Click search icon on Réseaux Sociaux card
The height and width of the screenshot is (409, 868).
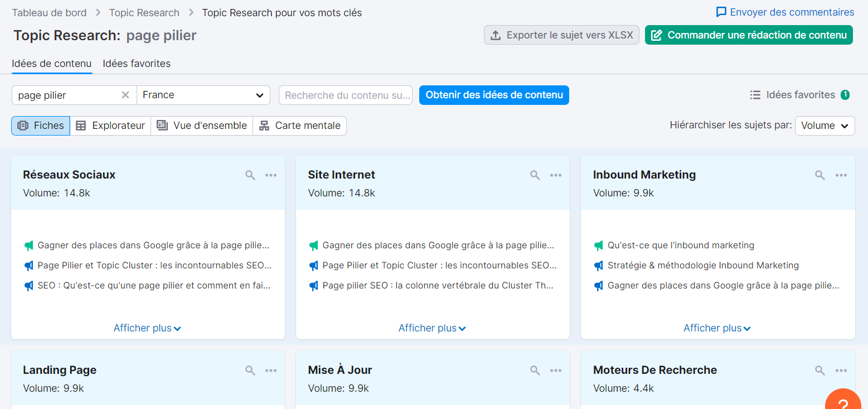pyautogui.click(x=250, y=175)
